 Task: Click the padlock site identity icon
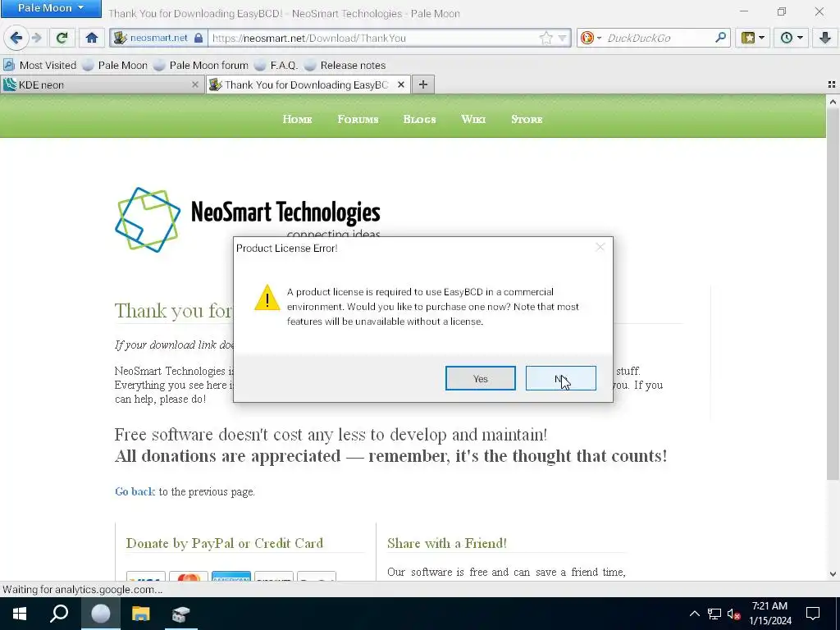pyautogui.click(x=199, y=38)
